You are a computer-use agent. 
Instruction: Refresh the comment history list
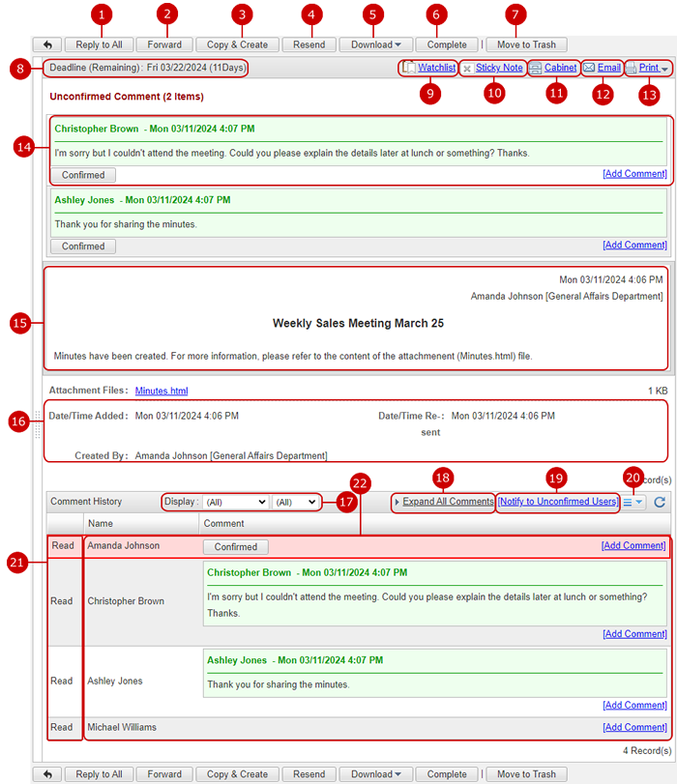(x=660, y=502)
